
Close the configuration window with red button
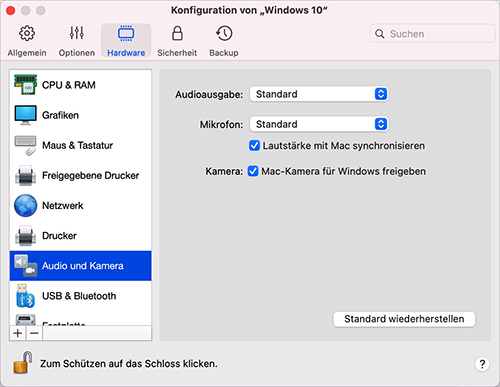(11, 10)
